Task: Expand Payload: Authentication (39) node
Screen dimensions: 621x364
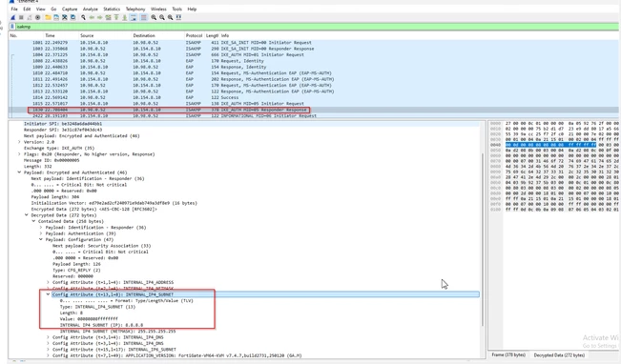Action: [41, 233]
